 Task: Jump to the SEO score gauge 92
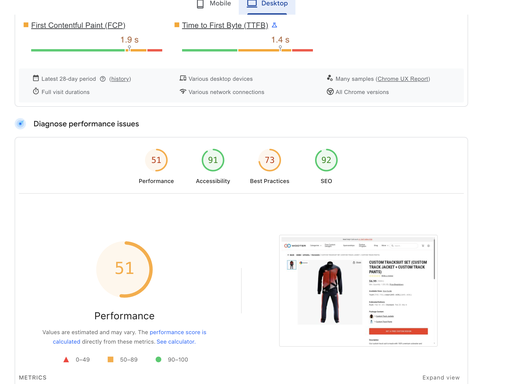click(326, 166)
